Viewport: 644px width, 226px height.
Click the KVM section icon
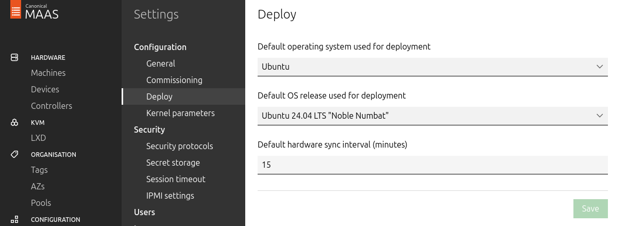click(x=14, y=123)
